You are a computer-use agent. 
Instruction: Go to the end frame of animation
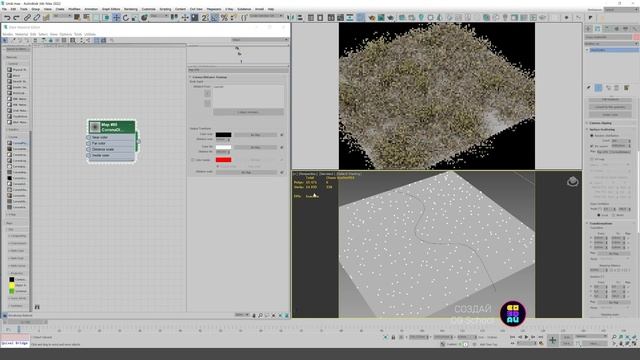click(540, 337)
